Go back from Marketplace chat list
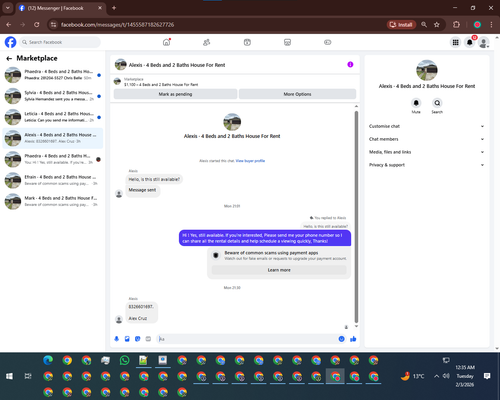Screen dimensions: 500x400 9,59
